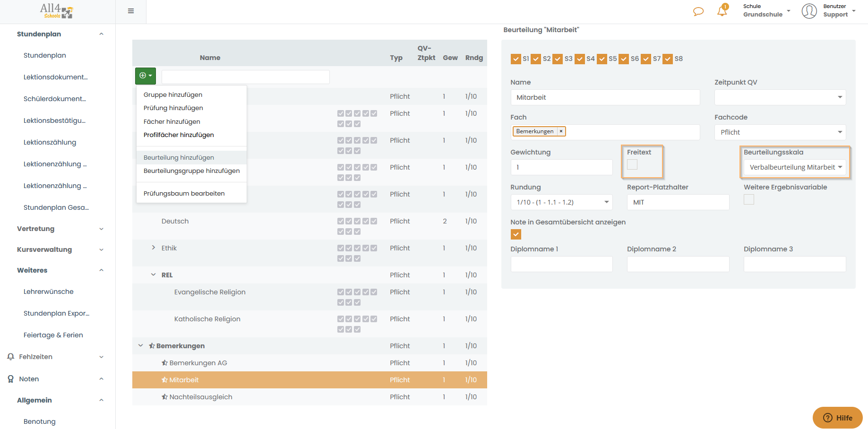The width and height of the screenshot is (868, 429).
Task: Select Beurteilungsgruppe hinzufügen menu entry
Action: pyautogui.click(x=191, y=171)
